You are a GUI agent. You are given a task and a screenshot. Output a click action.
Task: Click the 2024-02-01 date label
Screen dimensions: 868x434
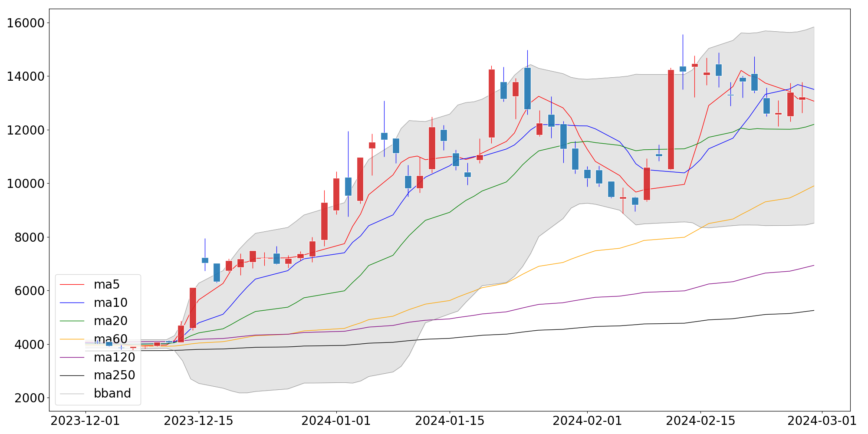[587, 421]
